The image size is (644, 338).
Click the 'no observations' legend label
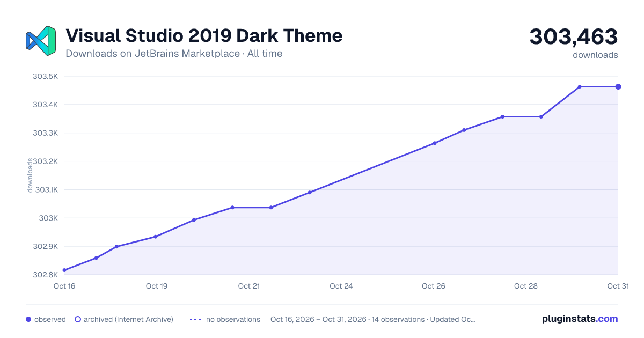pos(233,319)
